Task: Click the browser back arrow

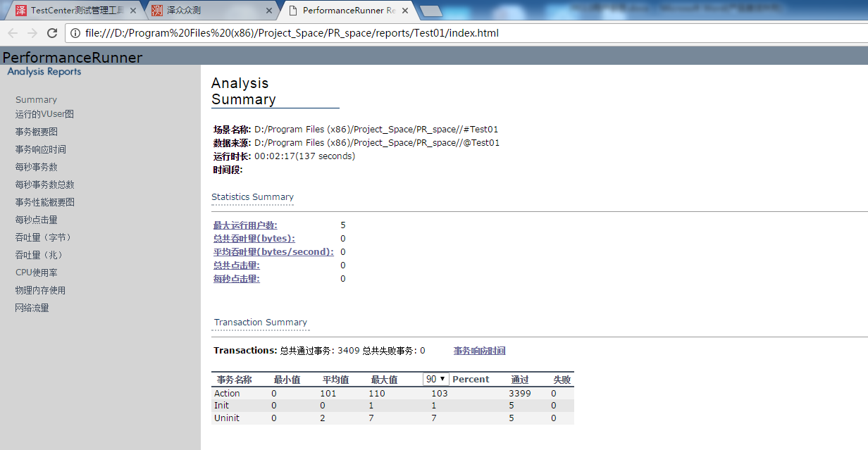Action: 13,33
